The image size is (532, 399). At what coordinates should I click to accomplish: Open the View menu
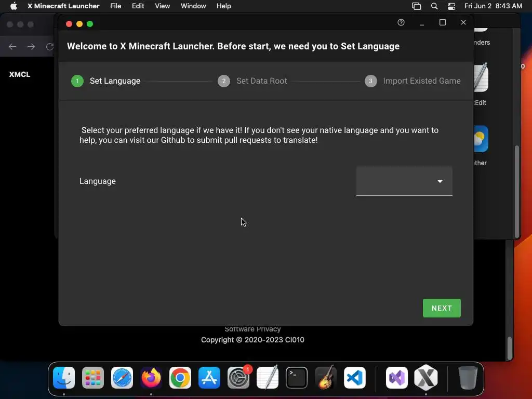click(162, 6)
